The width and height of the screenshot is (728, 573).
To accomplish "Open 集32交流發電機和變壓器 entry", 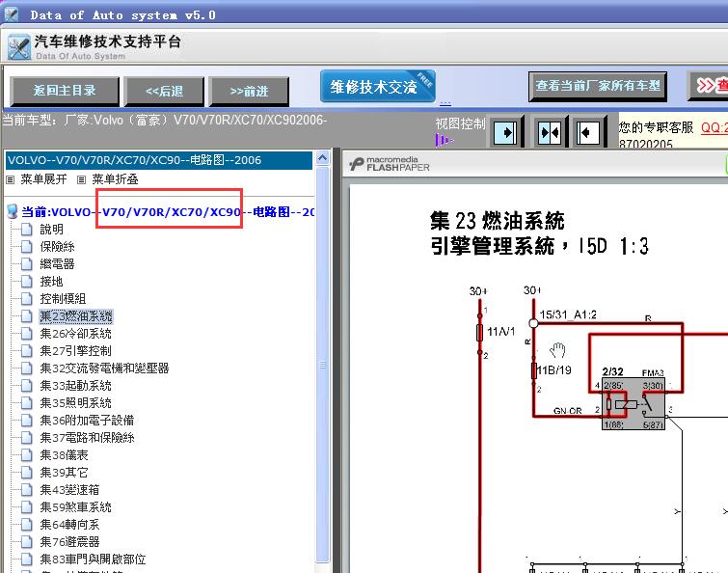I will (104, 368).
